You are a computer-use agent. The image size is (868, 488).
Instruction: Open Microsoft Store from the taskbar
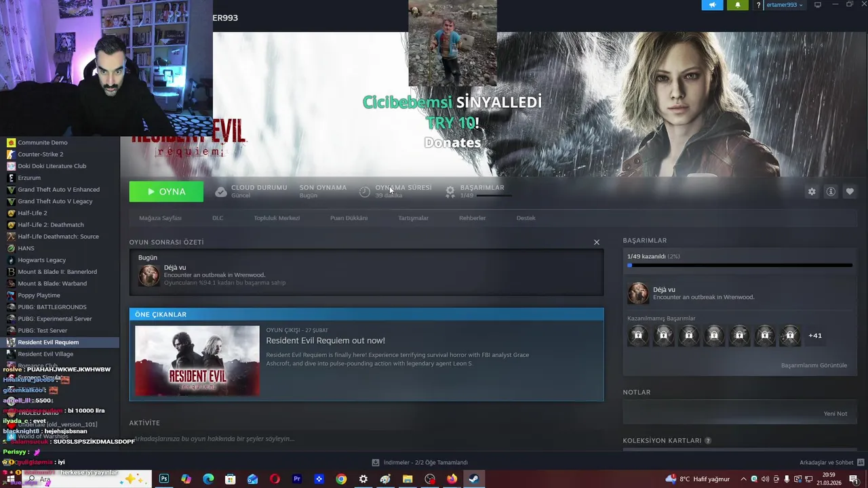pyautogui.click(x=231, y=479)
